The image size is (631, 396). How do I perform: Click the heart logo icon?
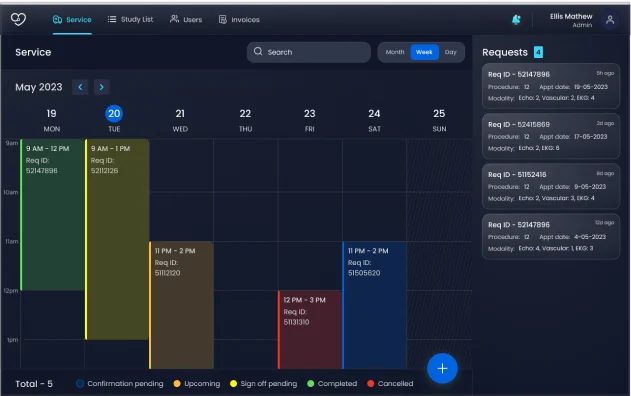[x=18, y=19]
